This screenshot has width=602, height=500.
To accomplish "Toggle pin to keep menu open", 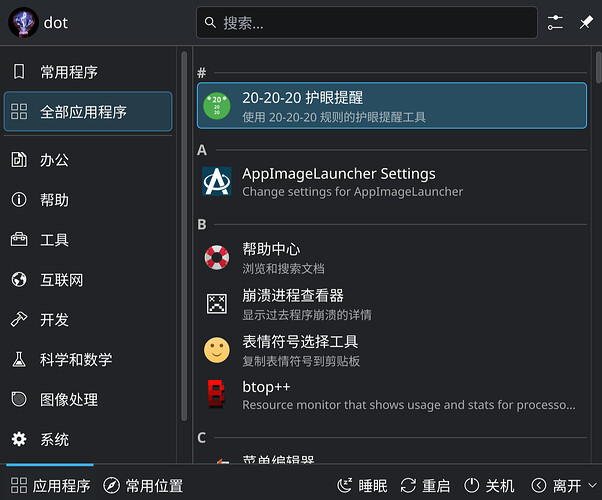I will tap(586, 22).
